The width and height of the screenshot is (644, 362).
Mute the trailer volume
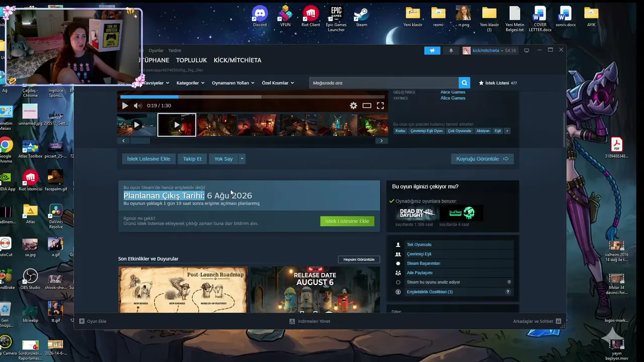point(137,106)
